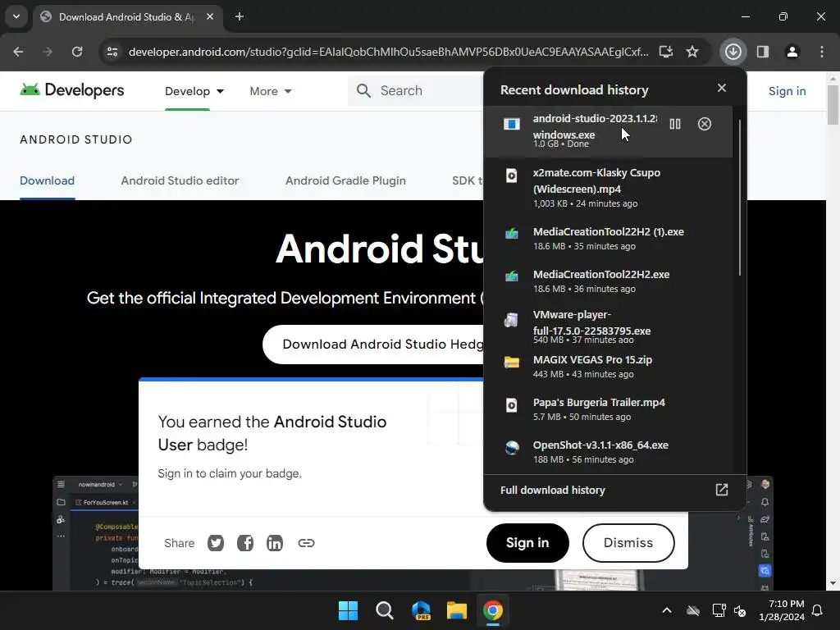Expand the More dropdown menu
840x630 pixels.
pos(271,91)
